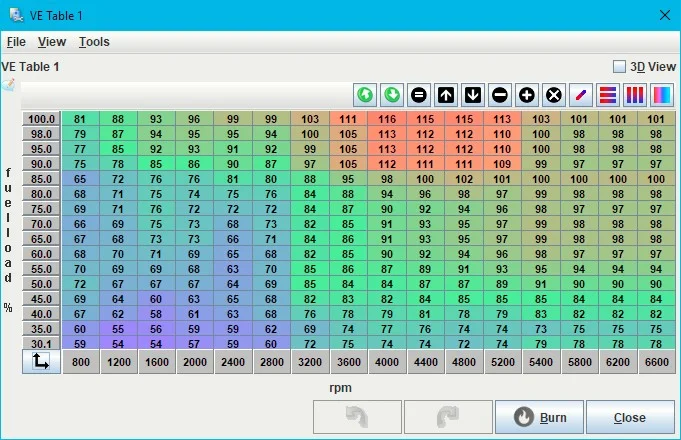Select cell 63 at 2400 rpm, 55.0 load
Image resolution: width=681 pixels, height=440 pixels.
(233, 269)
